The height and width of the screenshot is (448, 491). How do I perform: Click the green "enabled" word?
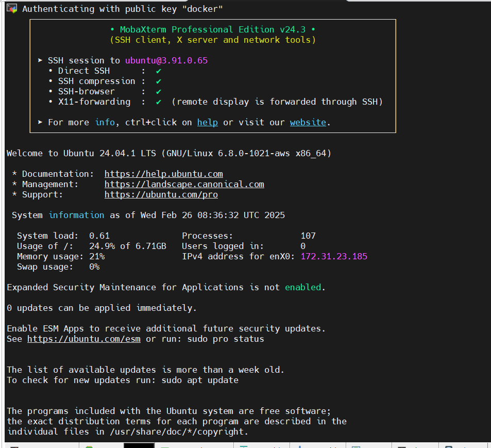click(303, 287)
